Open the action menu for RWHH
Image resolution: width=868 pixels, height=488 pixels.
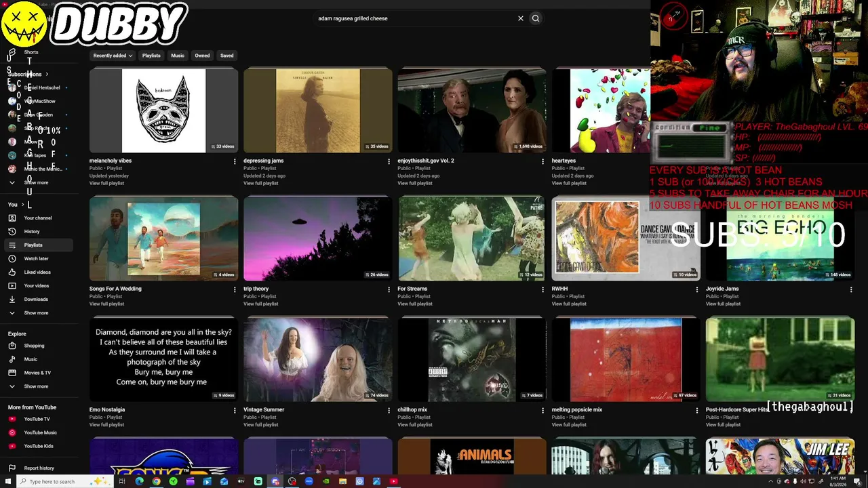click(696, 289)
